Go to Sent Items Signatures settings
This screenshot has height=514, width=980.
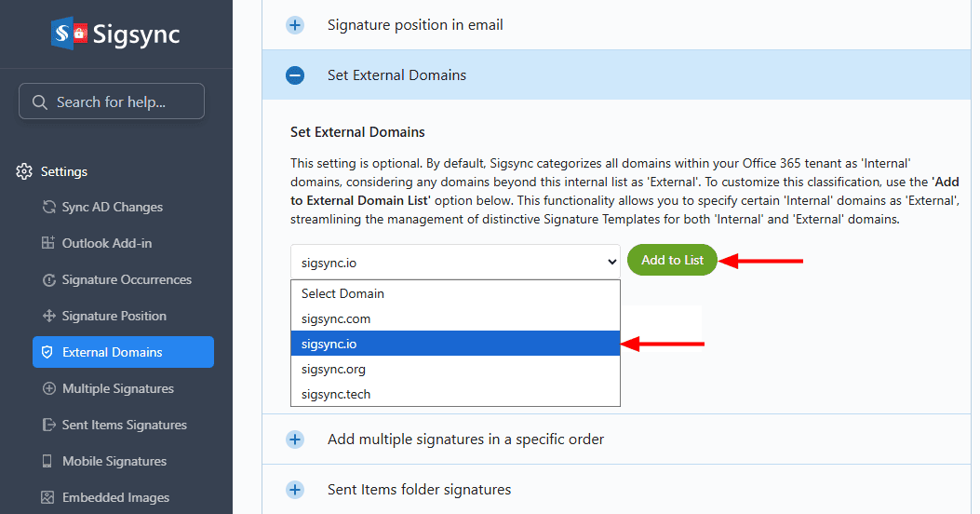tap(124, 425)
